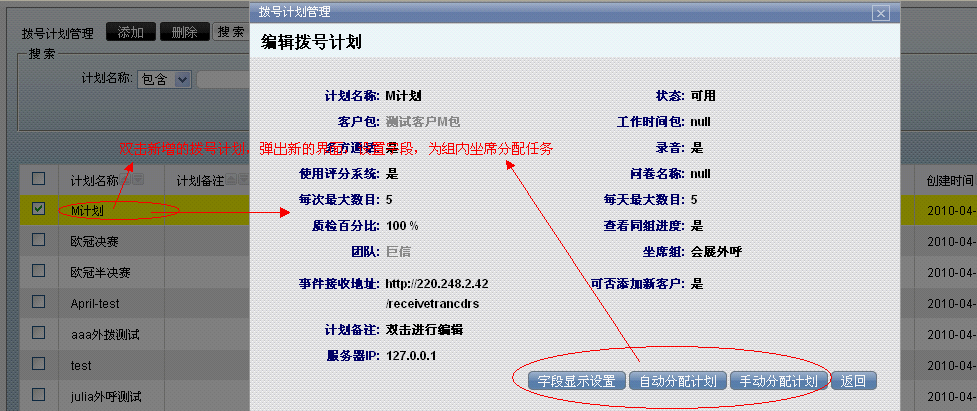Choose 手动分配计划 manual assignment

click(778, 381)
